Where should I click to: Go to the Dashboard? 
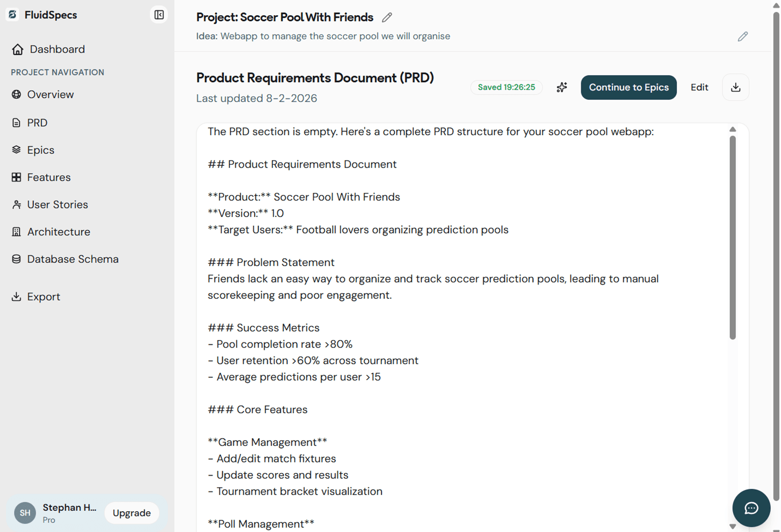[x=57, y=49]
